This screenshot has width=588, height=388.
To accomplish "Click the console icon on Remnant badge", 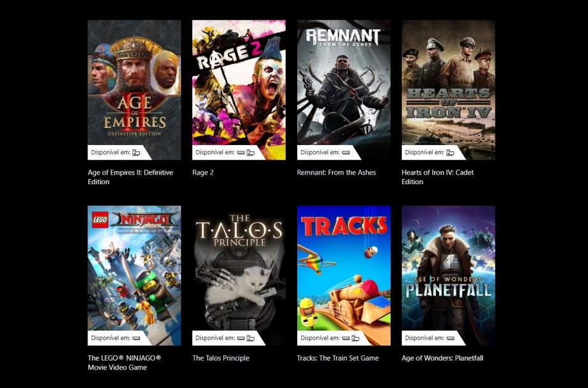I will (346, 153).
